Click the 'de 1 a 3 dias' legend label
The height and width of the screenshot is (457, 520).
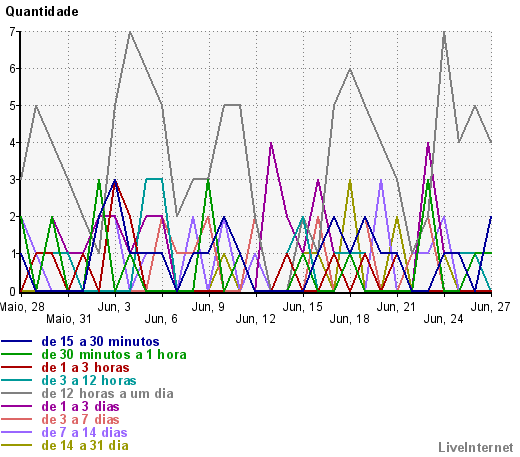(x=80, y=407)
